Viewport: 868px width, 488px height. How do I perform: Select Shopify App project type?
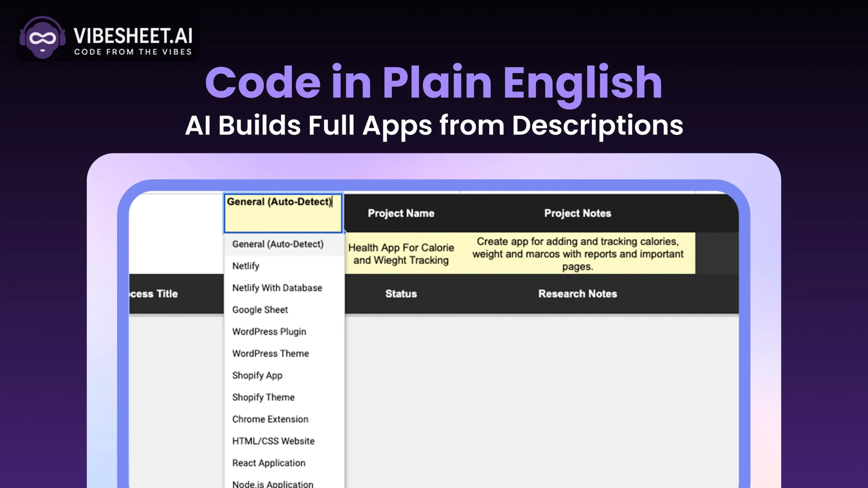[257, 375]
